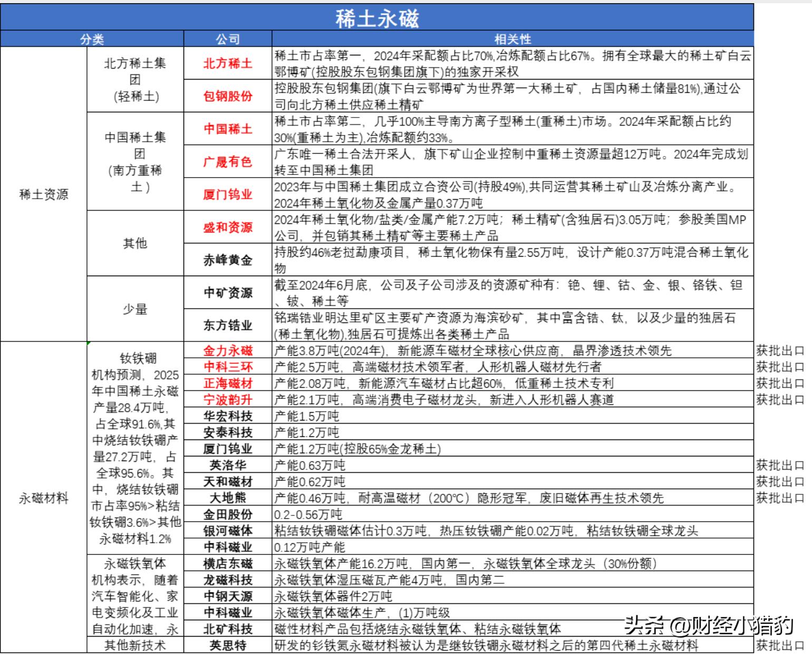This screenshot has height=654, width=812.
Task: Select the 中国稀土集团(南方重稀土) subcategory cell
Action: [135, 161]
